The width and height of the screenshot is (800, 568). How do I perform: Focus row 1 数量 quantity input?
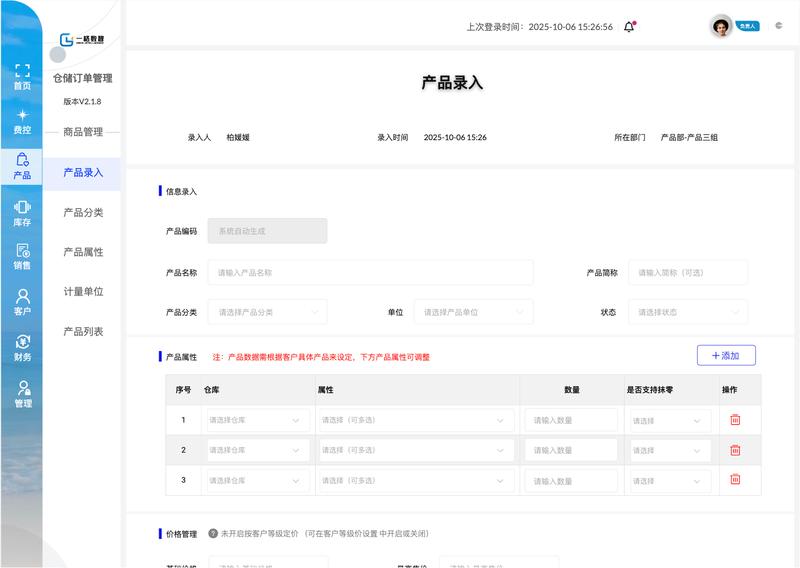coord(571,421)
